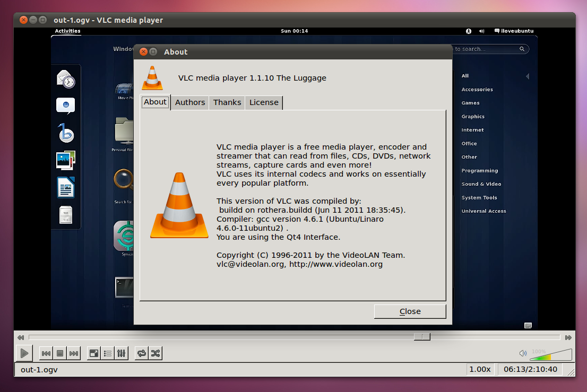The image size is (587, 392).
Task: Click the volume icon in video top bar
Action: (x=481, y=31)
